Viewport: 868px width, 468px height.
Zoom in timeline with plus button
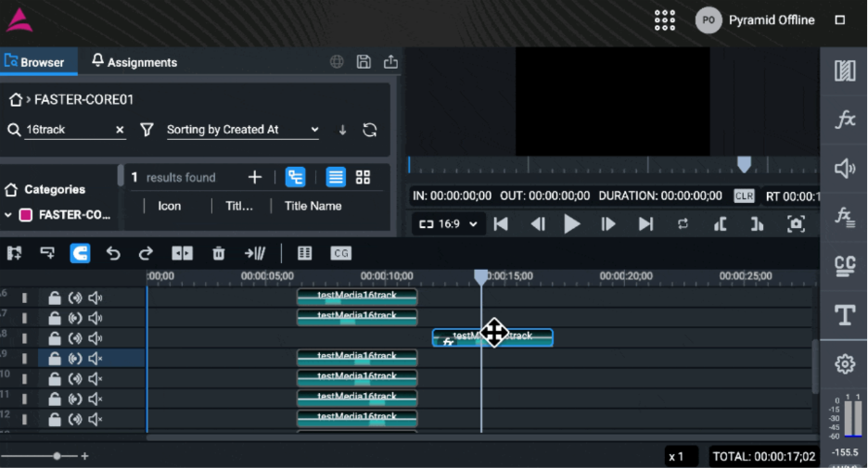(x=84, y=456)
